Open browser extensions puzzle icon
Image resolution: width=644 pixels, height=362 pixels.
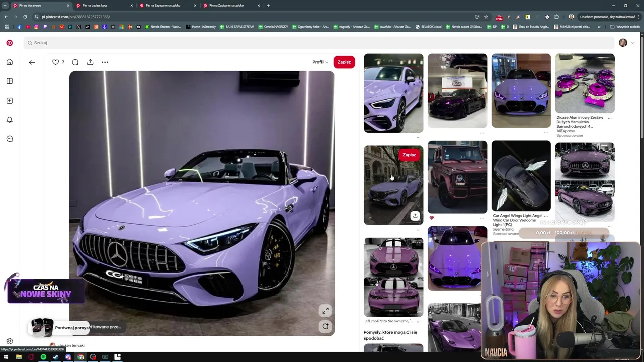[x=556, y=17]
